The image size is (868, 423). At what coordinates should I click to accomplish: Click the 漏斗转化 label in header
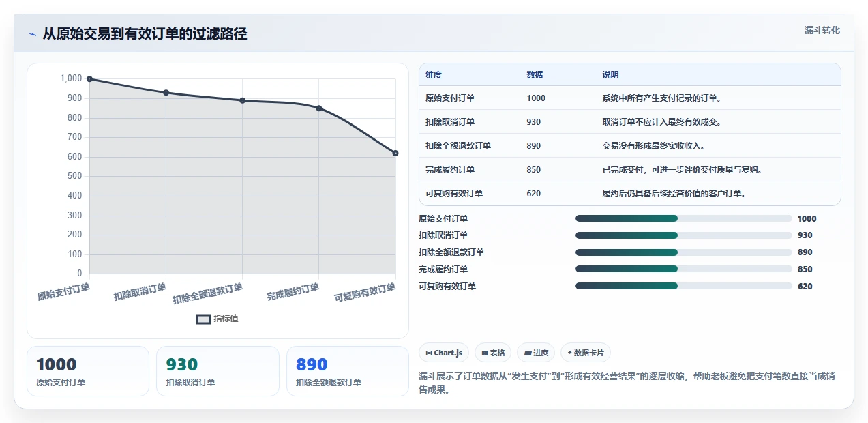coord(822,31)
